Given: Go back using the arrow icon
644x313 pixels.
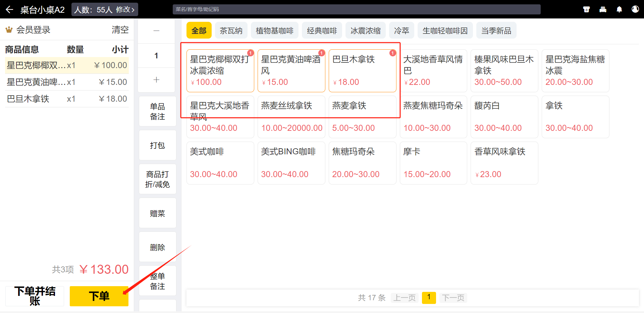Looking at the screenshot, I should pyautogui.click(x=9, y=9).
